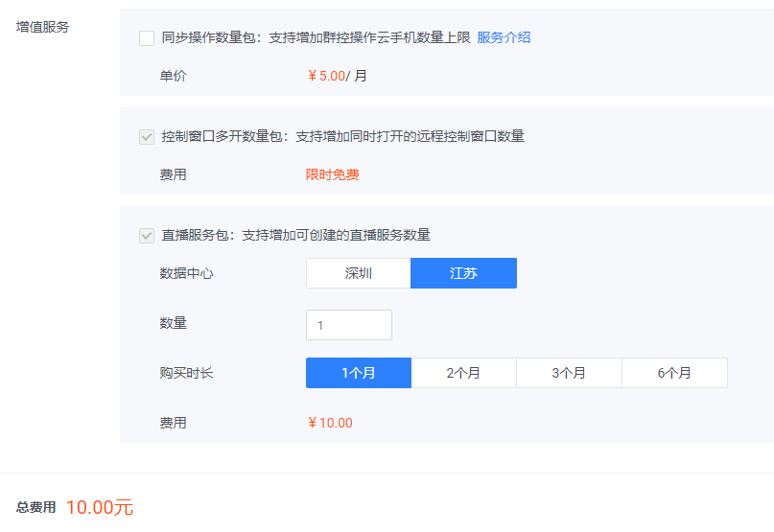Viewport: 774px width, 532px height.
Task: Click the 10.00元 total cost amount
Action: 100,508
